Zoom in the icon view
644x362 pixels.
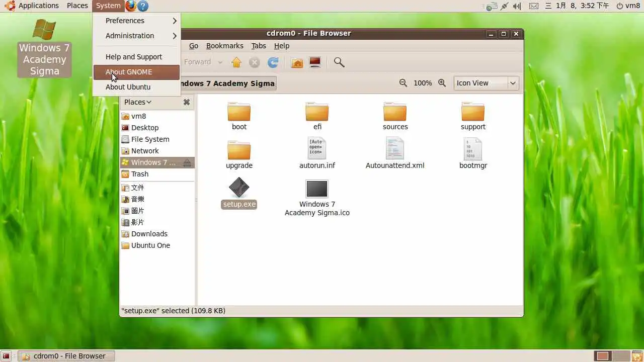tap(442, 83)
